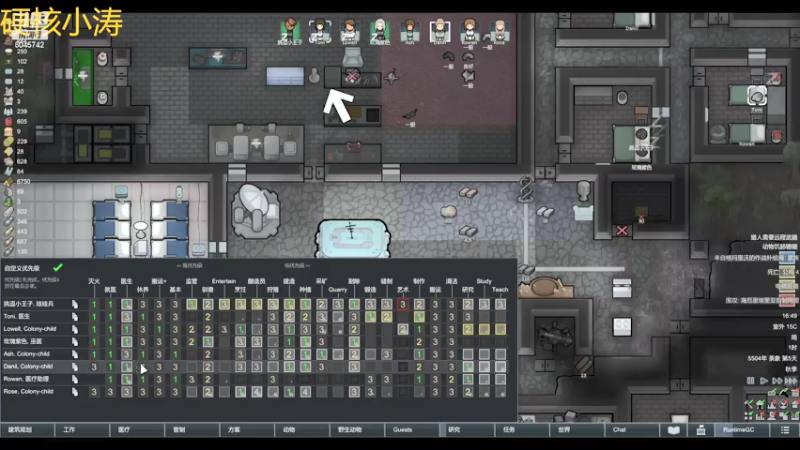Set game to normal speed

(x=764, y=381)
